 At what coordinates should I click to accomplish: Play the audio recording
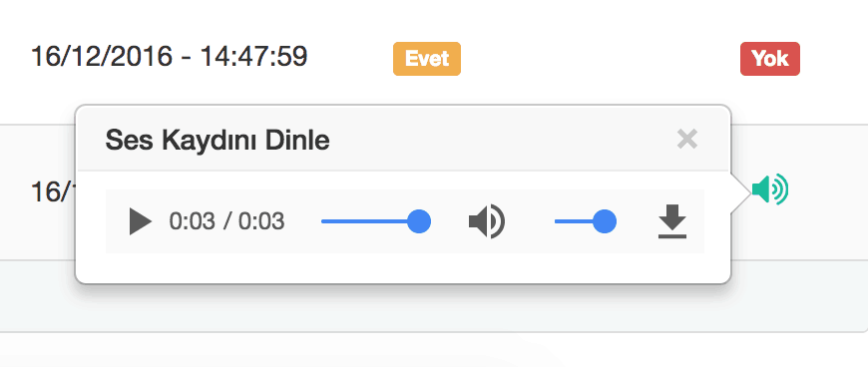(140, 222)
